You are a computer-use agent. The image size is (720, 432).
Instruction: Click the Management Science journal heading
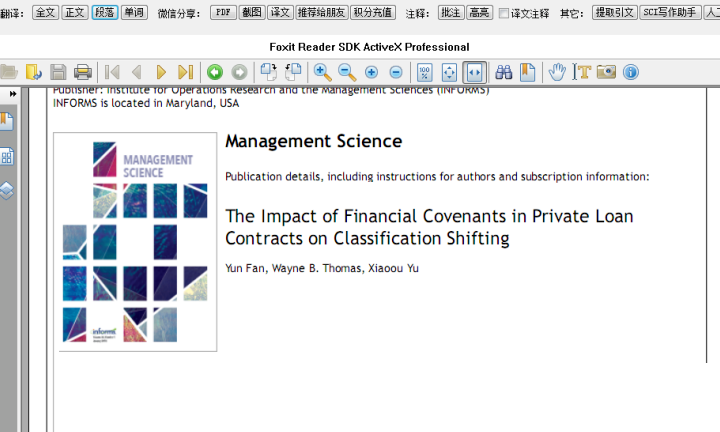pos(314,141)
